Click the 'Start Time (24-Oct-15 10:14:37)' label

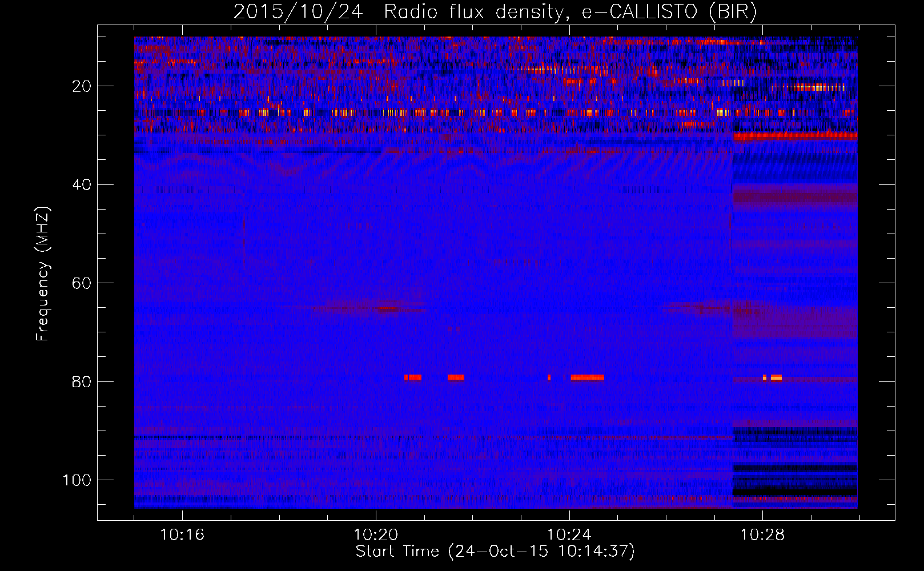[x=495, y=552]
